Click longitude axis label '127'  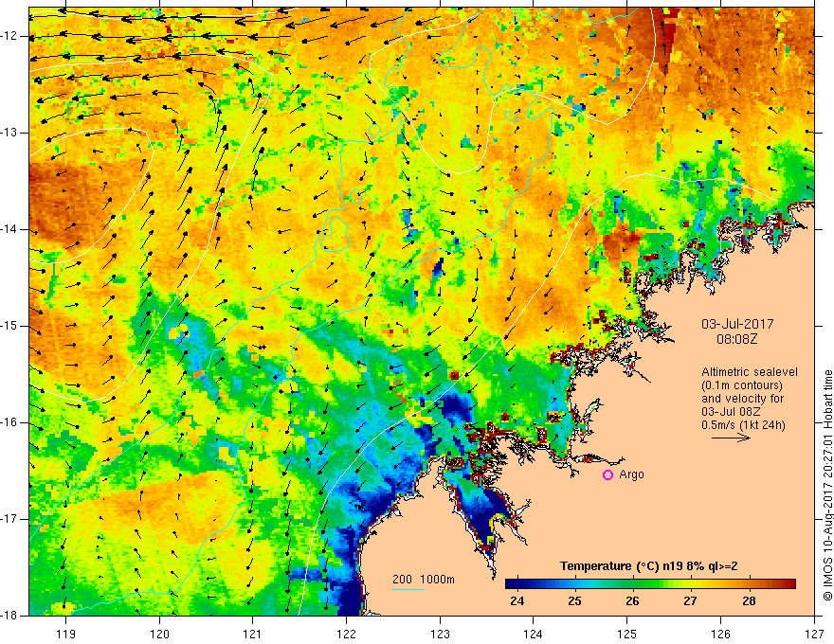[x=814, y=634]
